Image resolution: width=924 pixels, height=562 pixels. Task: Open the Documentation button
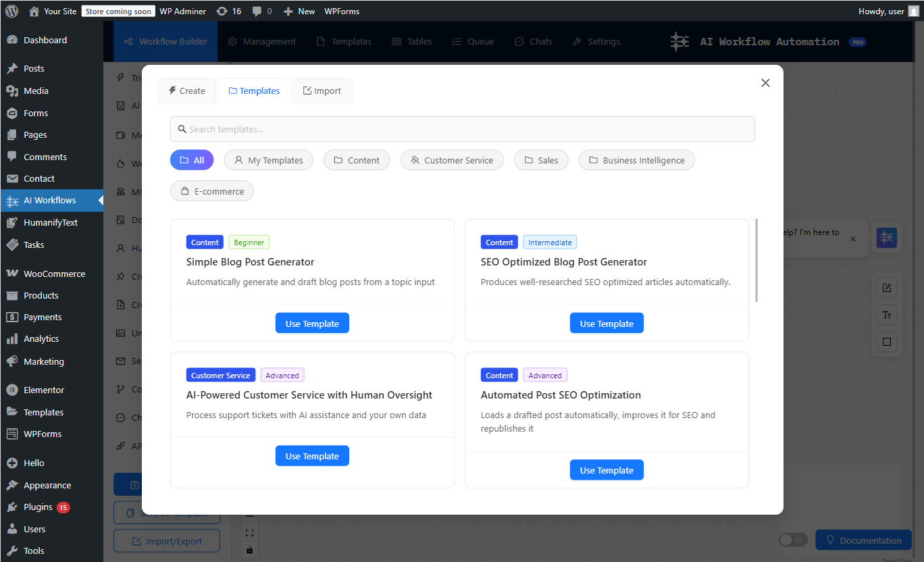pyautogui.click(x=864, y=540)
